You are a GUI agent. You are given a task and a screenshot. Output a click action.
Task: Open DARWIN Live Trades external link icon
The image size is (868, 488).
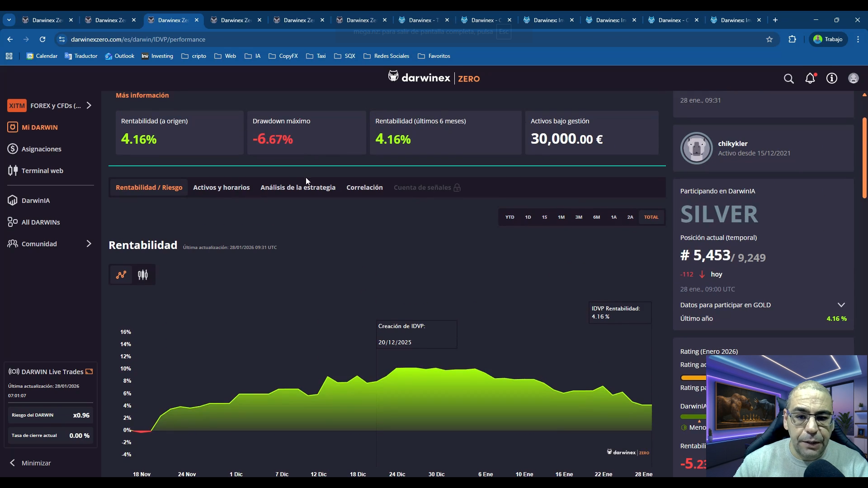coord(89,371)
